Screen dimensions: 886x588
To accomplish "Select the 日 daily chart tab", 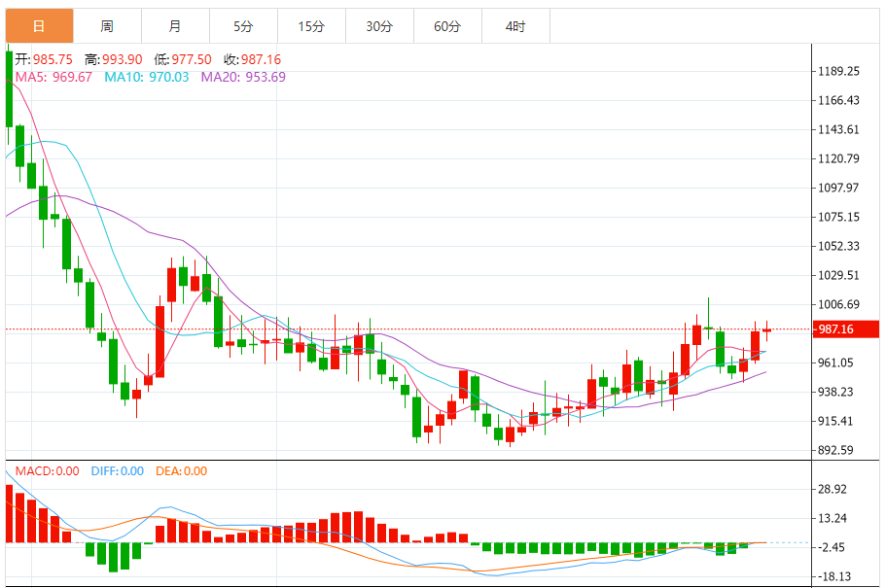I will (39, 26).
